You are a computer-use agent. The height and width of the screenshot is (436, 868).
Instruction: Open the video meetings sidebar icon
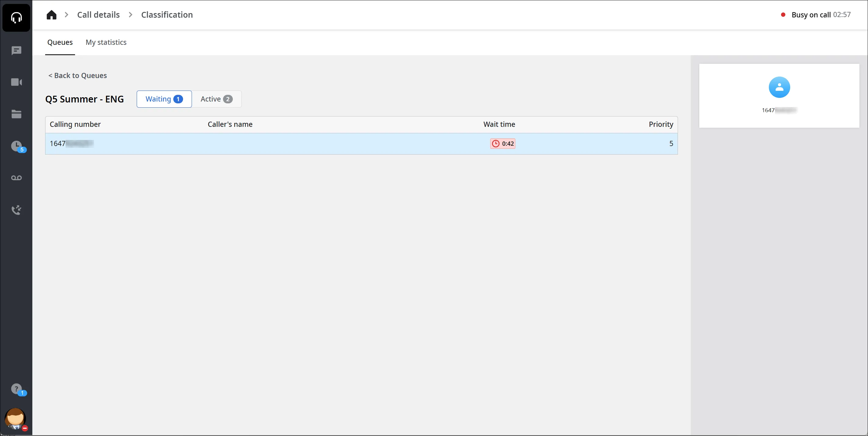click(16, 82)
